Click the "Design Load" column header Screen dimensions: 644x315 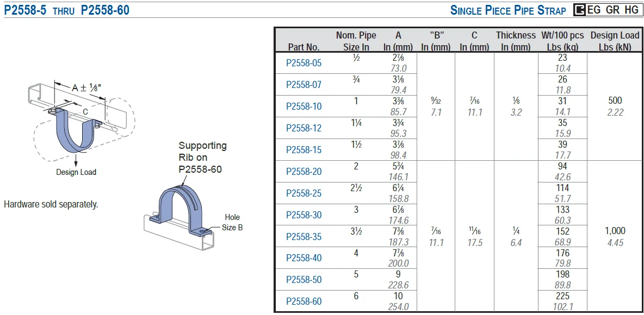(615, 41)
